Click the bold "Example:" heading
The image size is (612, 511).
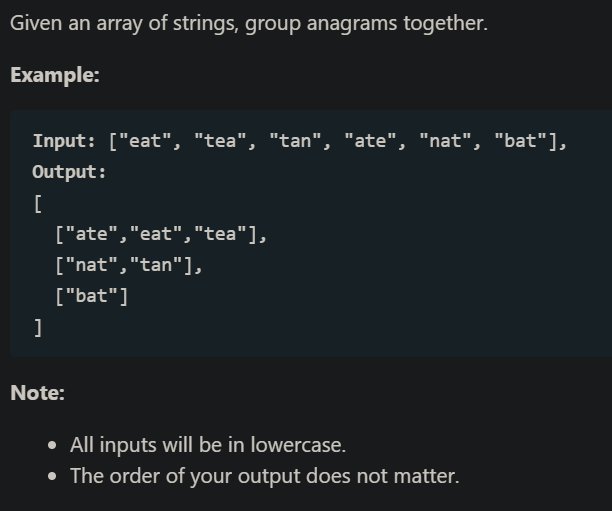55,75
